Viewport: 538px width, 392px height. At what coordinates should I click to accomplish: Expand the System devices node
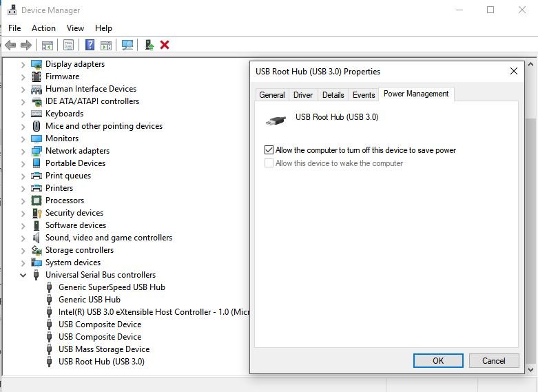pyautogui.click(x=23, y=263)
